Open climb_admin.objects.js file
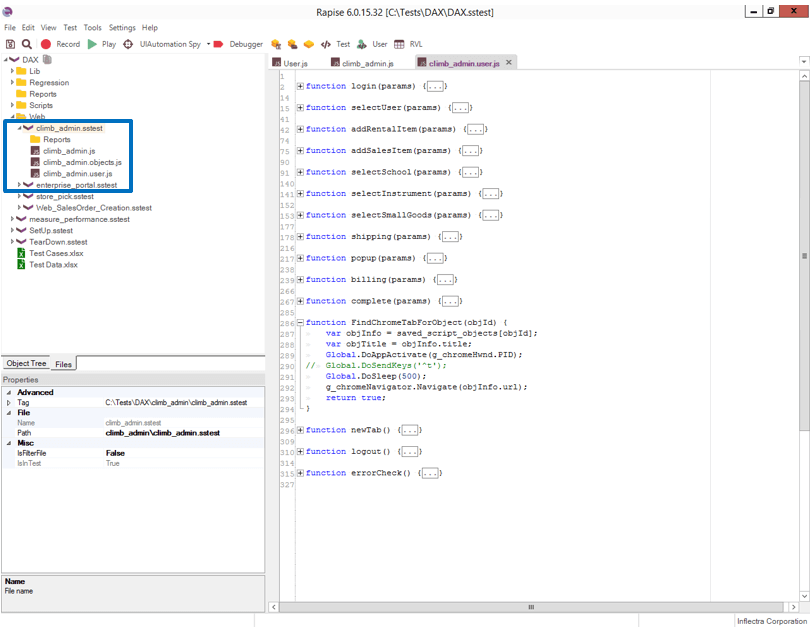Viewport: 811px width, 632px height. tap(82, 162)
